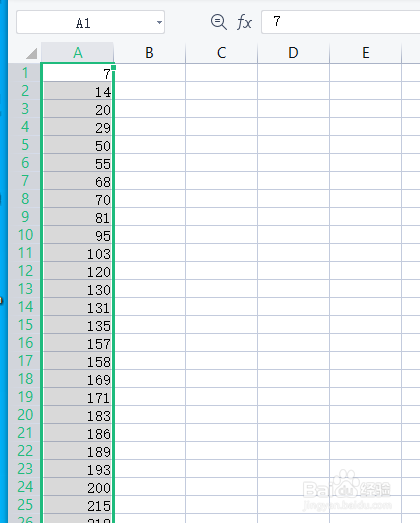
Task: Click the cell with value 183
Action: click(78, 415)
